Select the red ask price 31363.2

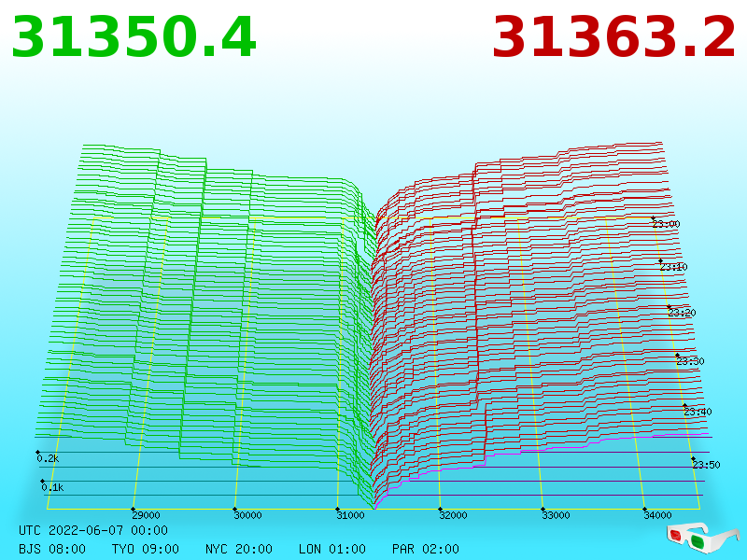(613, 37)
